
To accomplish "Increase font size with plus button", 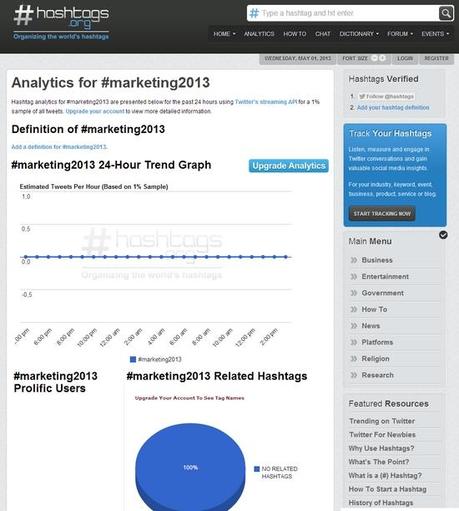I will coord(382,58).
